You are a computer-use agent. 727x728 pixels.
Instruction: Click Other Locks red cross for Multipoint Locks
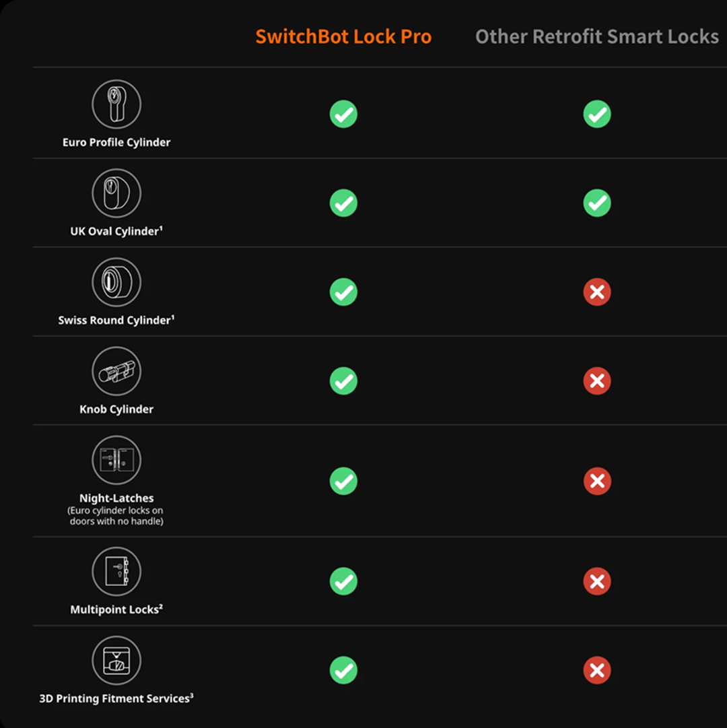point(596,581)
